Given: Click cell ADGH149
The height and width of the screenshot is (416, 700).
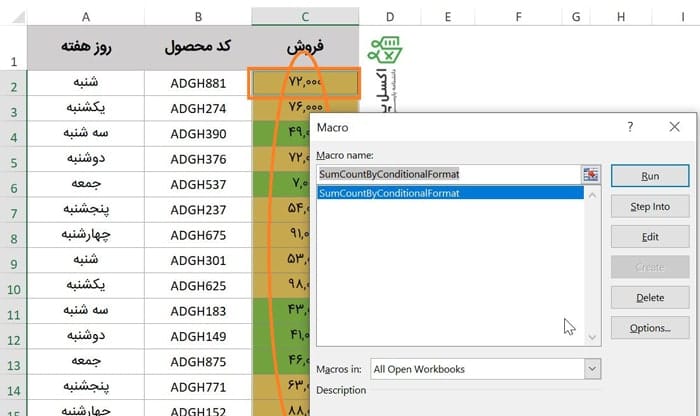Looking at the screenshot, I should point(198,337).
